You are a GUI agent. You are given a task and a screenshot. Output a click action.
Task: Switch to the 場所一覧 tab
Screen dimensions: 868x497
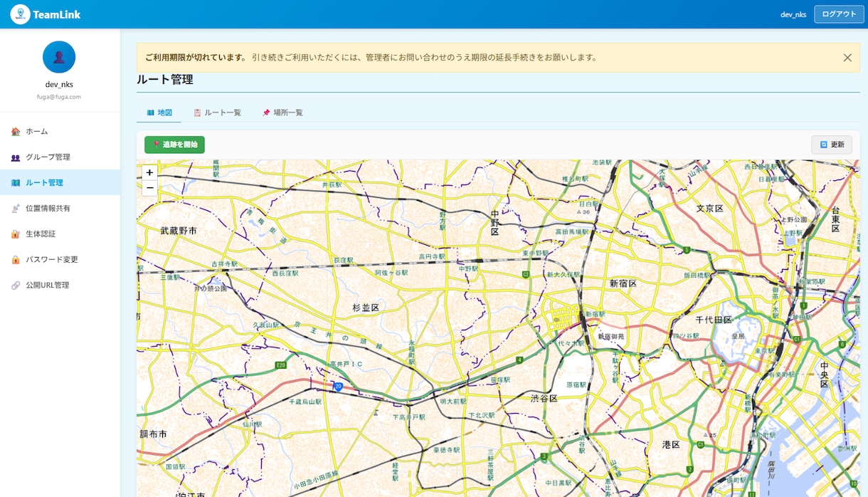point(282,113)
